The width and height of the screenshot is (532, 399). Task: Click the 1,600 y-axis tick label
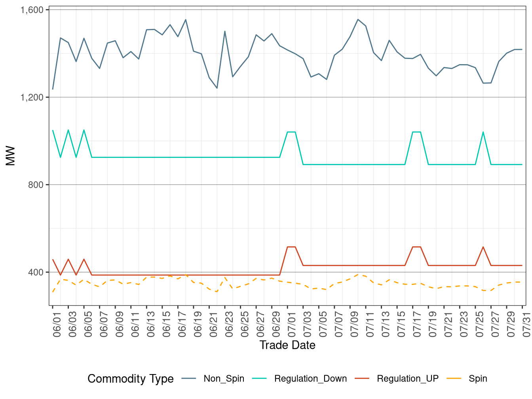tap(32, 10)
